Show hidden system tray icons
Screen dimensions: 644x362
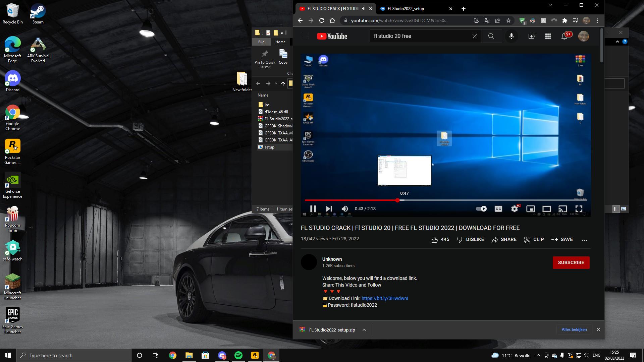[x=538, y=355]
